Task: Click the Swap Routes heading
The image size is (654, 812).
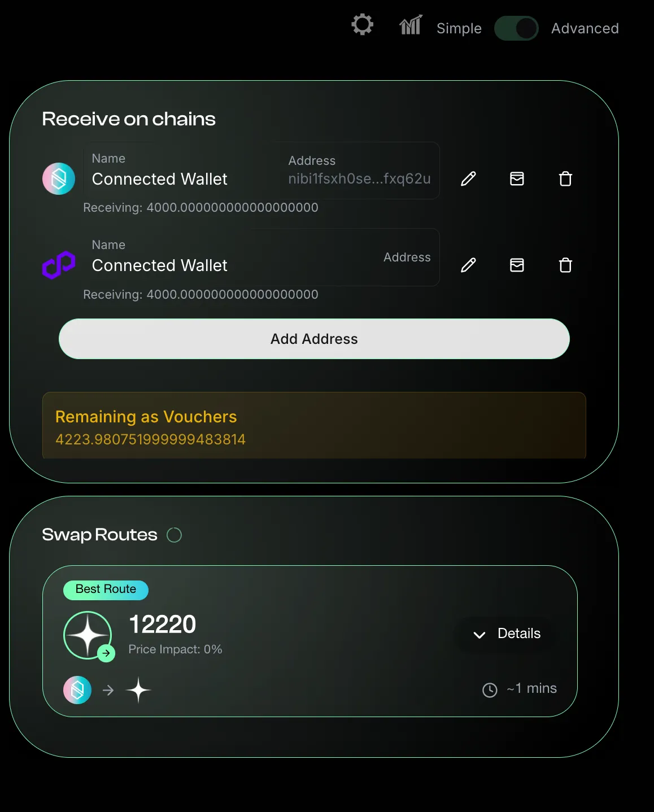Action: click(x=99, y=535)
